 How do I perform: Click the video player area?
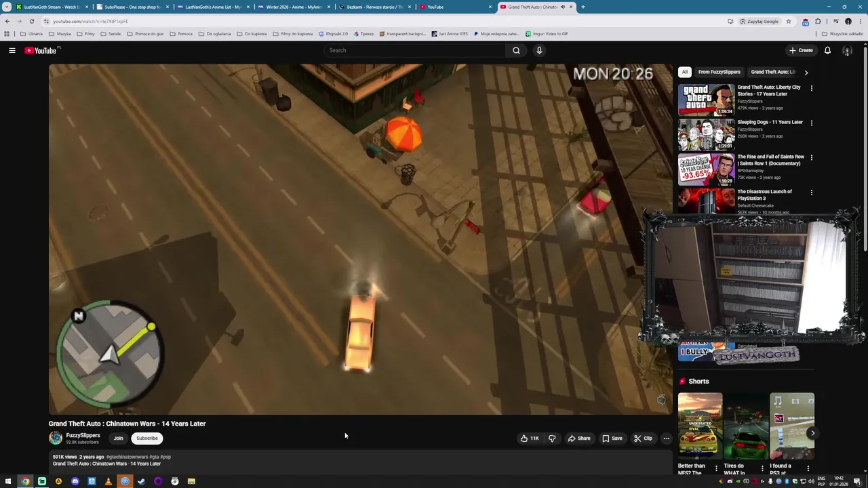pos(360,239)
